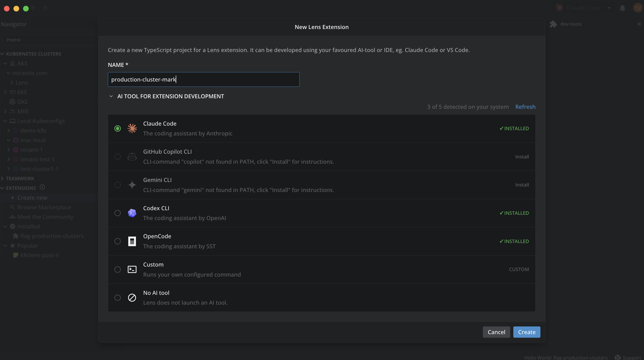The width and height of the screenshot is (644, 360).
Task: Click the Claude Code starburst icon in list
Action: (x=132, y=128)
